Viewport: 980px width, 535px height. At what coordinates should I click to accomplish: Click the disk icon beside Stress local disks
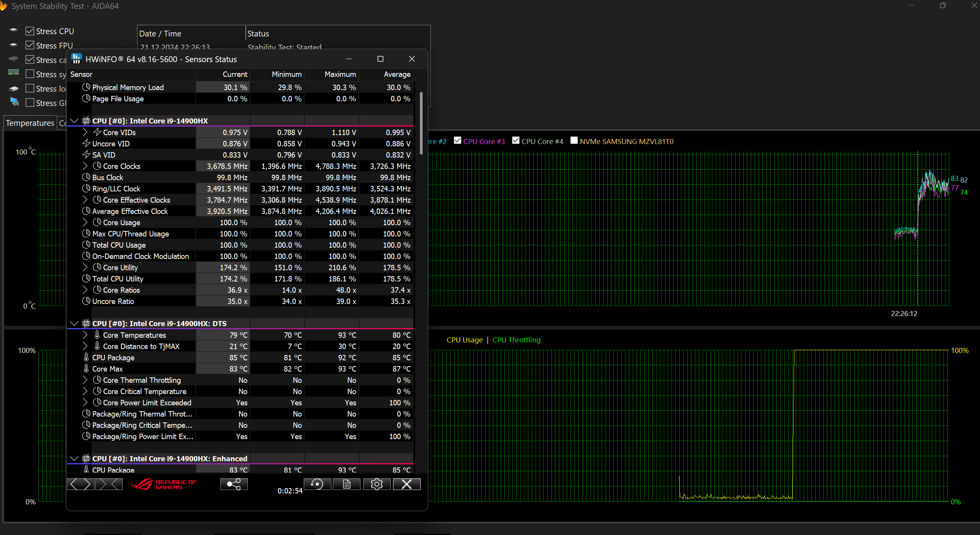[14, 89]
